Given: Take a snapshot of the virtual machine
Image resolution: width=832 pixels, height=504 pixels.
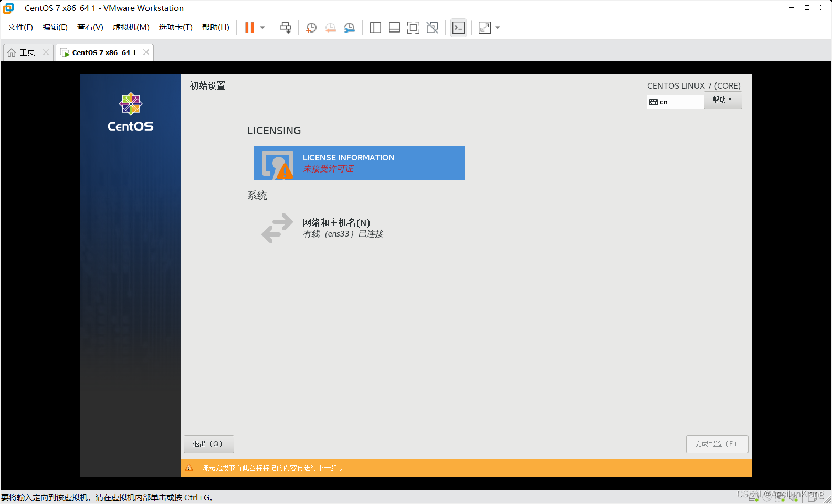Looking at the screenshot, I should coord(311,28).
